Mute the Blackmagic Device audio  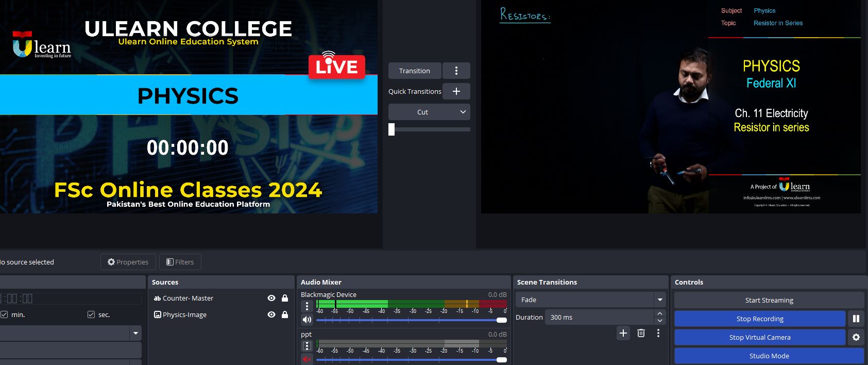pyautogui.click(x=307, y=320)
